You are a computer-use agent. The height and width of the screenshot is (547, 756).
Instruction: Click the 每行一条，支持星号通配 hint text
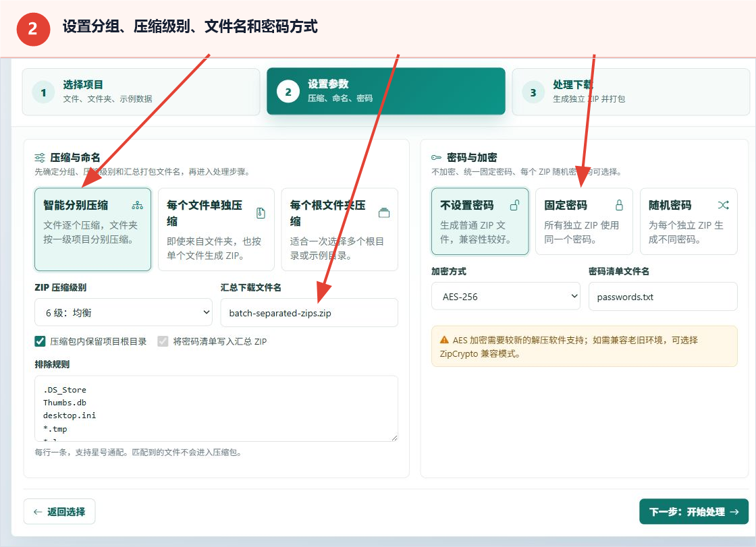click(138, 452)
